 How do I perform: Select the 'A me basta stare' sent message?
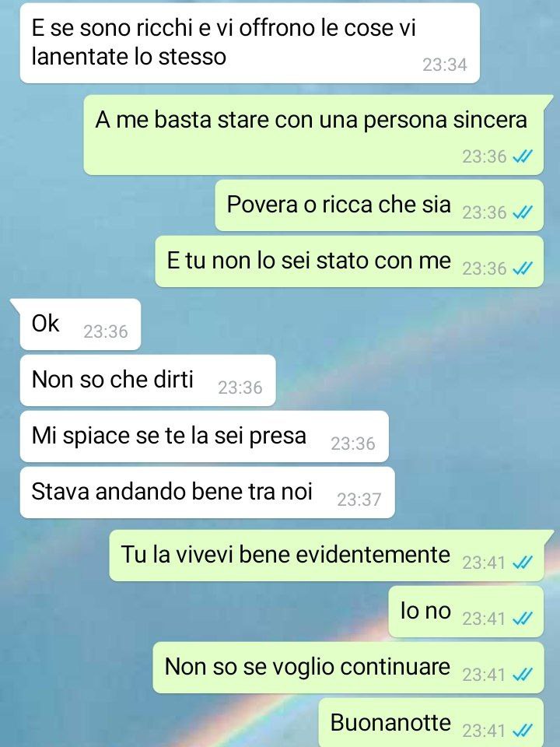point(313,135)
